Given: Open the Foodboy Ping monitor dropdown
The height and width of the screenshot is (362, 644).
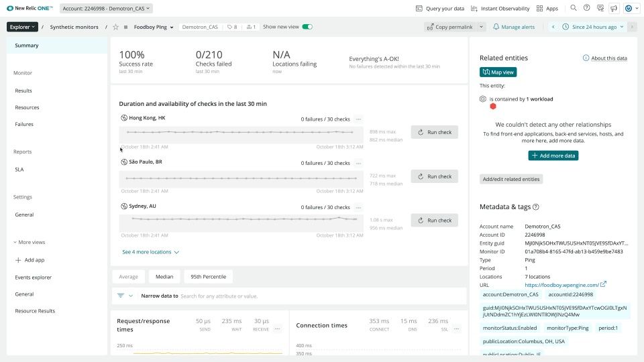Looking at the screenshot, I should pyautogui.click(x=154, y=27).
